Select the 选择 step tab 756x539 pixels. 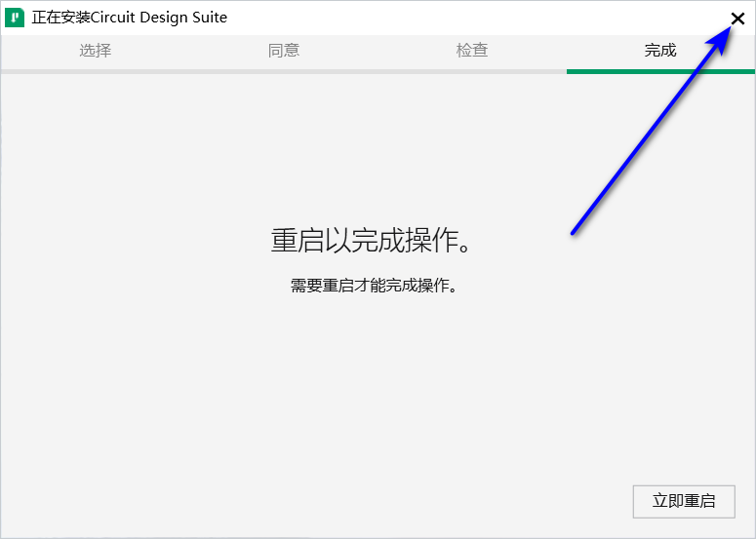coord(95,50)
